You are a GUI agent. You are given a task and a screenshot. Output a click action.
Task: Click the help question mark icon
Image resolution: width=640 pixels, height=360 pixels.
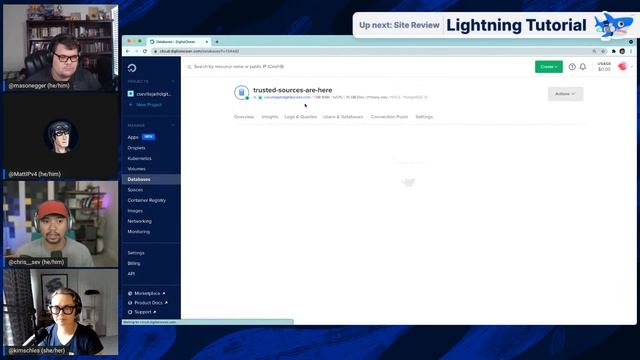pyautogui.click(x=572, y=67)
